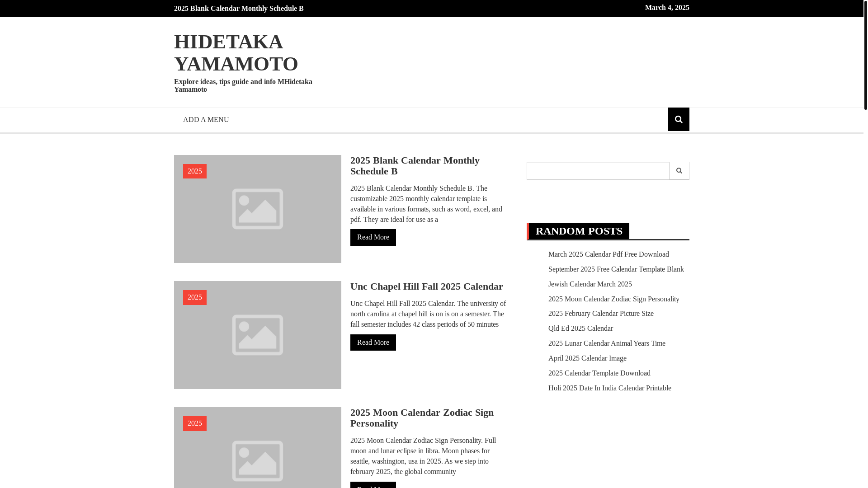
Task: Open the navigation bar search icon
Action: pos(679,119)
